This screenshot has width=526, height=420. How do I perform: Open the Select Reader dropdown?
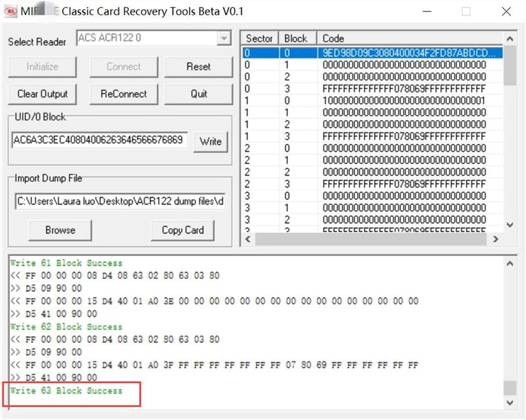coord(224,39)
